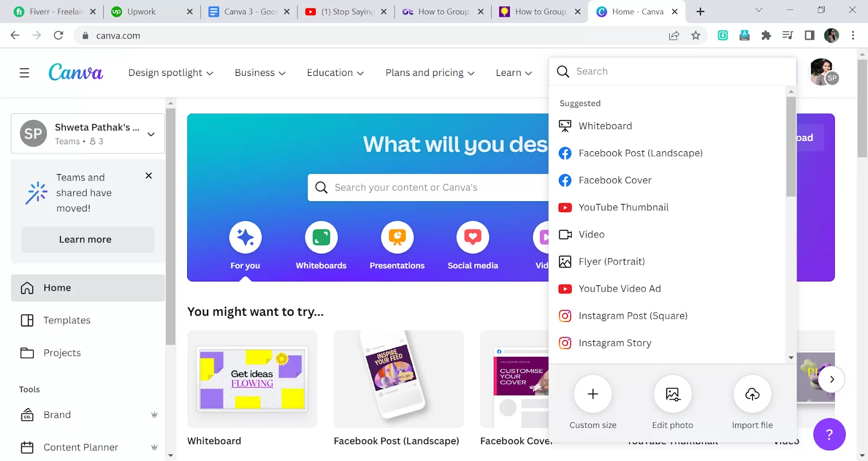Select Instagram Post (Square) suggestion
This screenshot has height=461, width=868.
click(x=667, y=316)
